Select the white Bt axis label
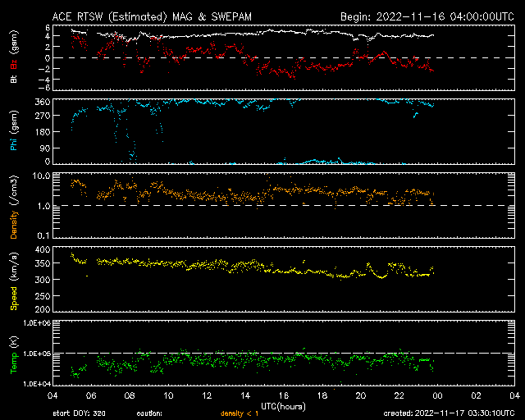 pos(13,79)
